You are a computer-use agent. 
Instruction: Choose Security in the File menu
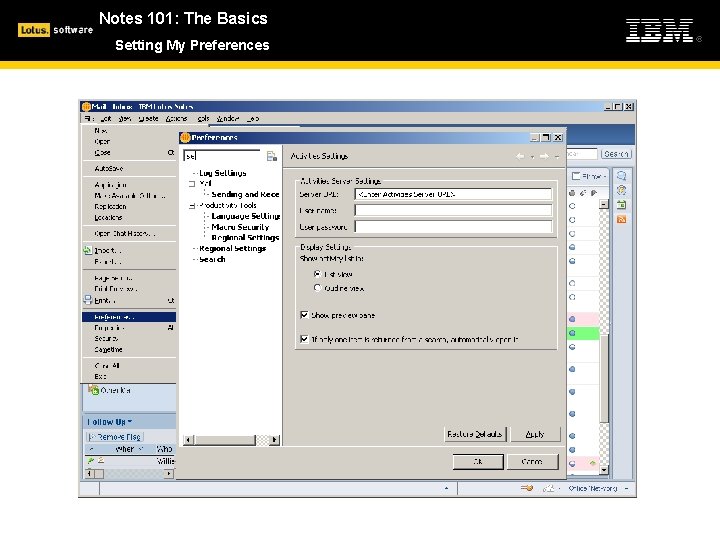point(129,338)
